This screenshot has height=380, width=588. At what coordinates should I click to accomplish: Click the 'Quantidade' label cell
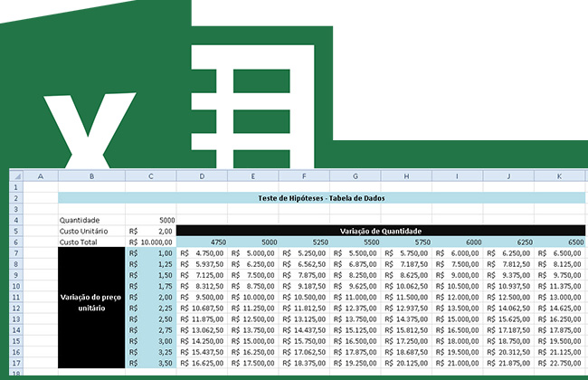click(x=91, y=220)
